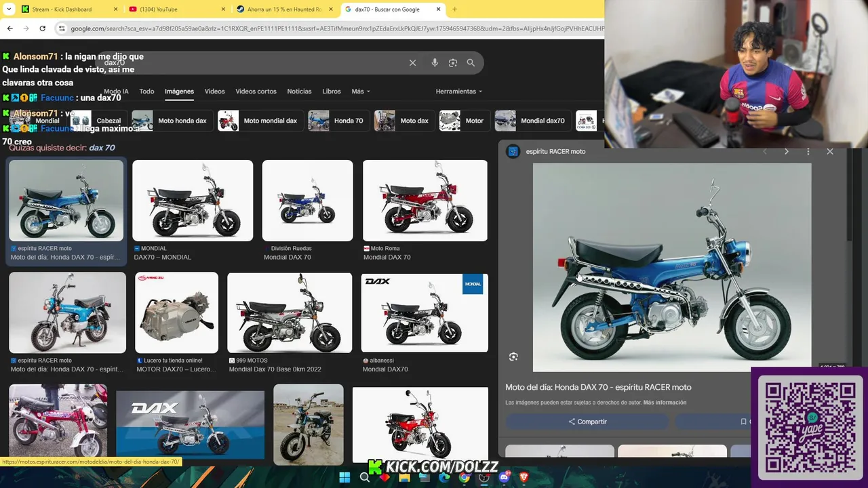
Task: Open 999 MOTOS Mondial Dax 70 image
Action: [290, 312]
